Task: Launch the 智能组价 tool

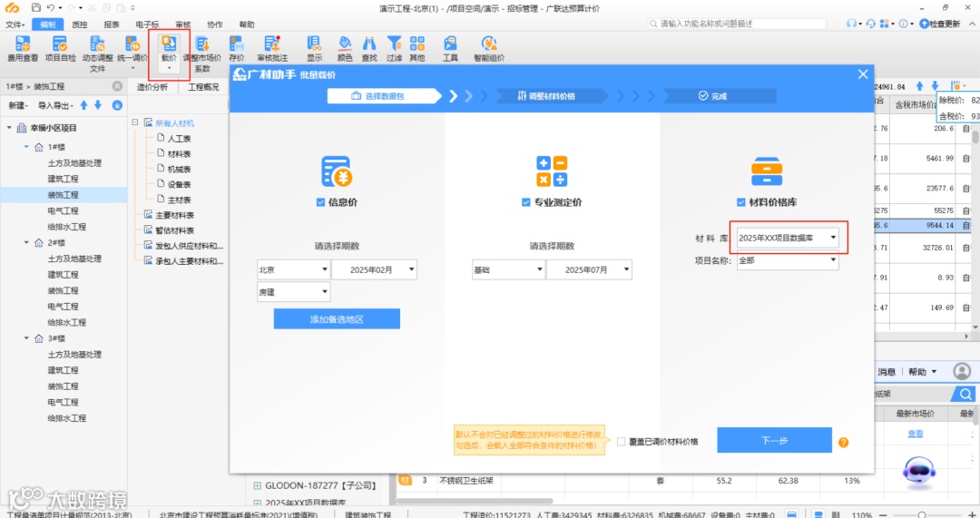Action: [x=489, y=49]
